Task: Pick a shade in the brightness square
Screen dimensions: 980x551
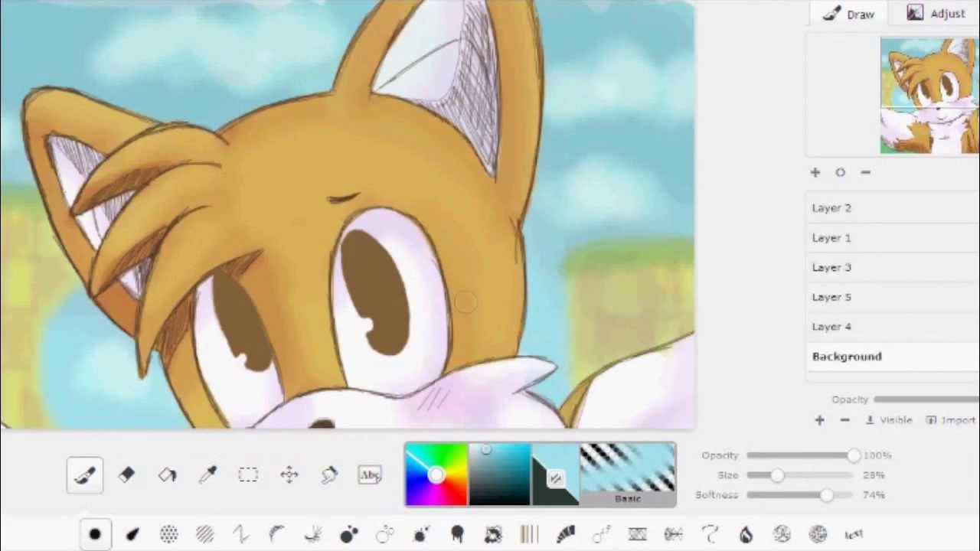Action: [499, 474]
